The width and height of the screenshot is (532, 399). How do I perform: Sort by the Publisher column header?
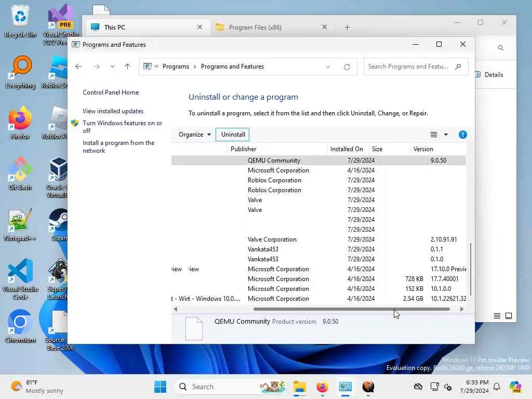277,149
